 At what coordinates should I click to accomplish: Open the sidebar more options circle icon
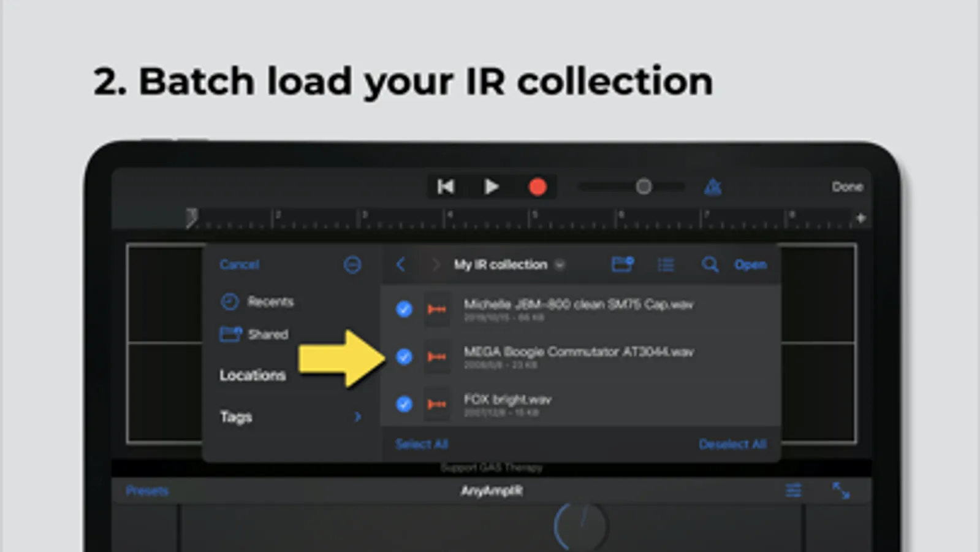pos(352,264)
